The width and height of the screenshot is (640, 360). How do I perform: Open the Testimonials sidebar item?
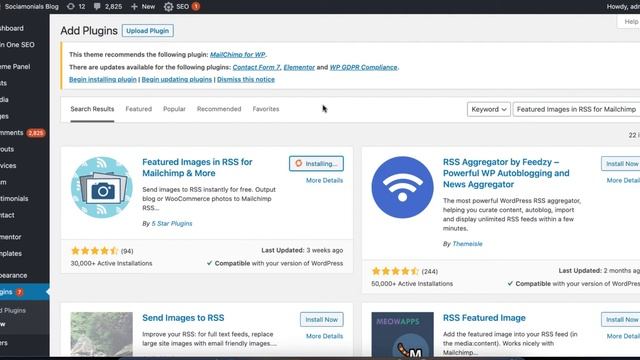click(x=14, y=199)
